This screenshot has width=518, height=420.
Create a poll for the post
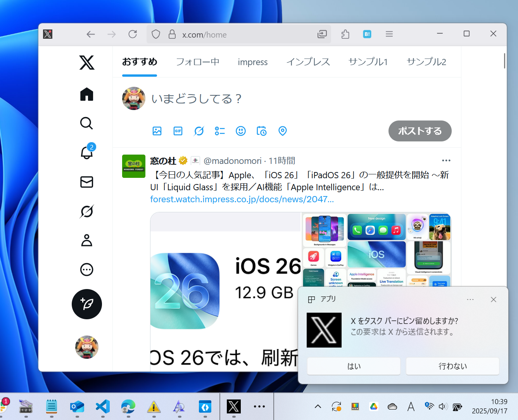(219, 131)
